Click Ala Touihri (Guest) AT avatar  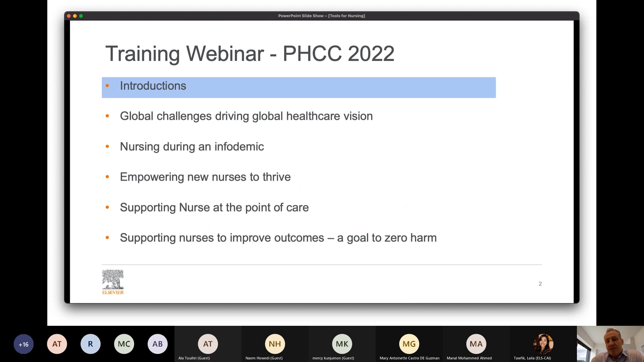coord(208,344)
